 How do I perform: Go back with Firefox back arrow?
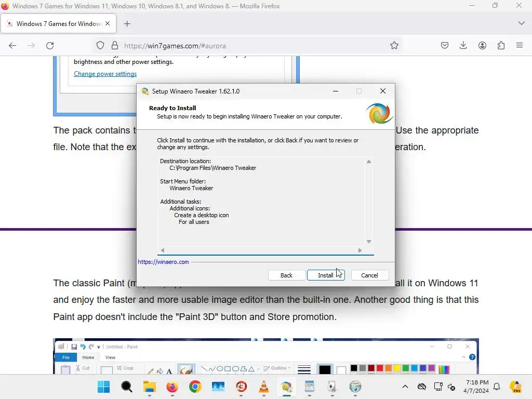(12, 46)
